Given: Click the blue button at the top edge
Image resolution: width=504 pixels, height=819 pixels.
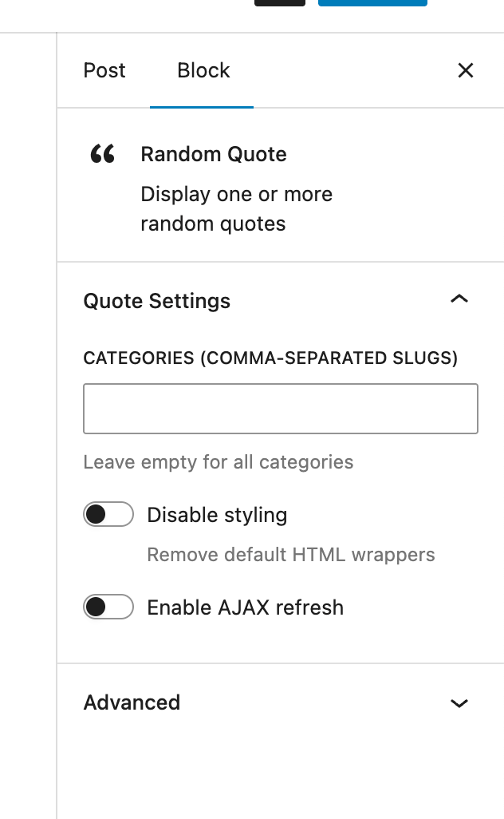Looking at the screenshot, I should tap(372, 2).
